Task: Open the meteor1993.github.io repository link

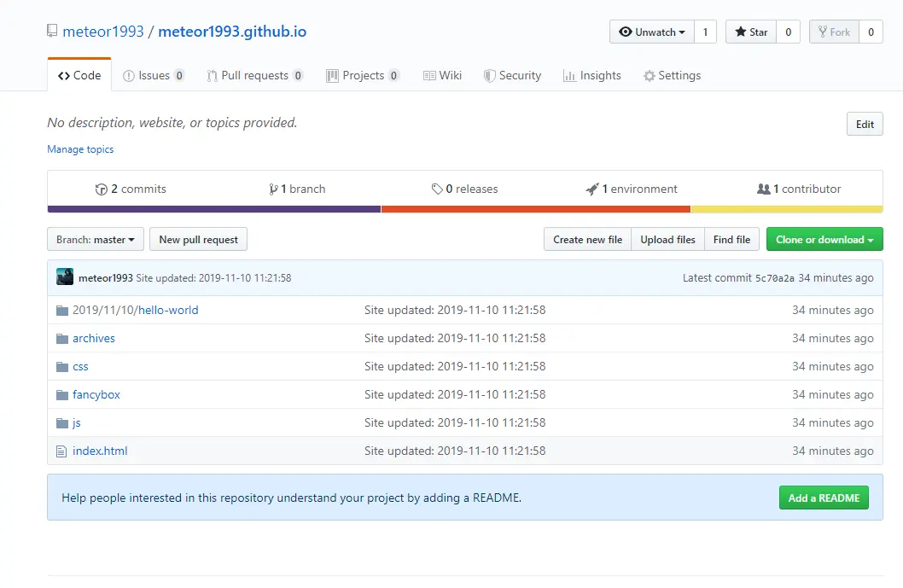Action: (x=232, y=31)
